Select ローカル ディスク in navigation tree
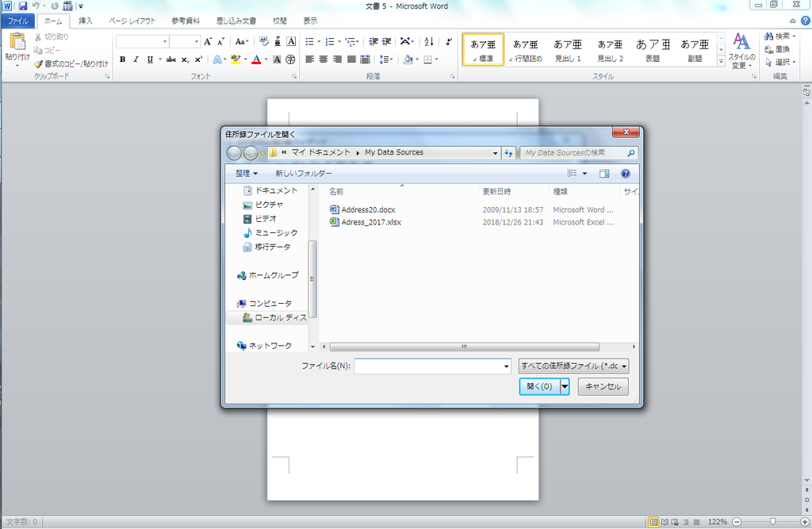This screenshot has width=812, height=529. click(x=274, y=317)
